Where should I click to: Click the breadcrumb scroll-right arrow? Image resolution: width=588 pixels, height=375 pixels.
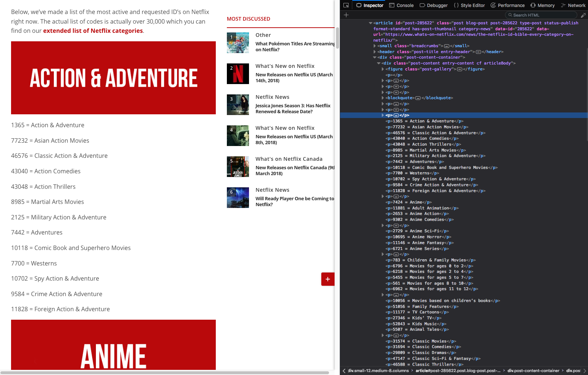pyautogui.click(x=585, y=371)
